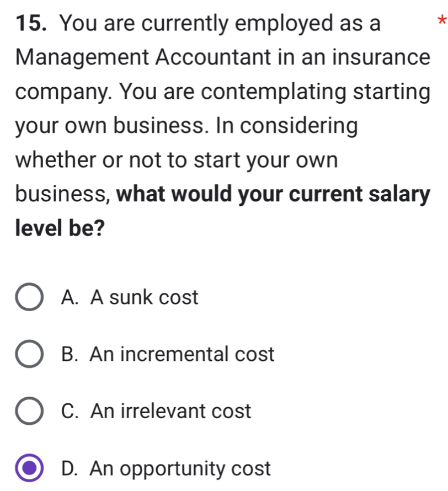Click the "B. An incremental cost" label text
This screenshot has height=491, width=448.
[x=168, y=355]
